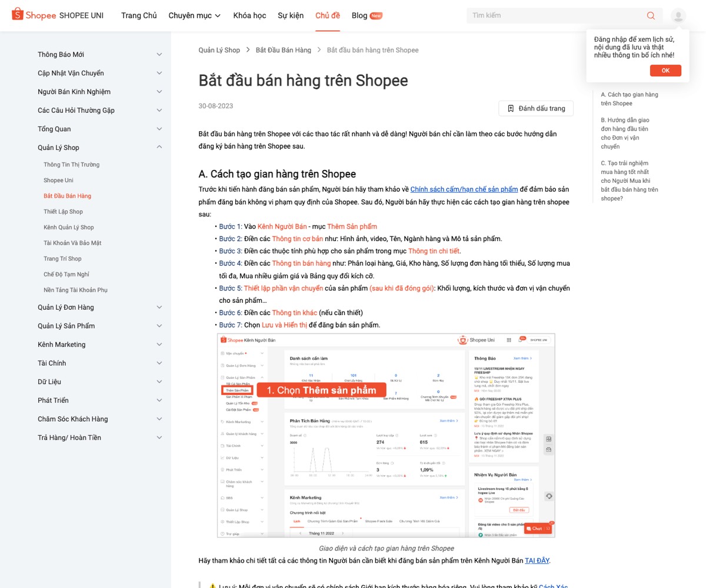
Task: Click the A. Cách tạo gian hàng heading
Action: coord(277,174)
